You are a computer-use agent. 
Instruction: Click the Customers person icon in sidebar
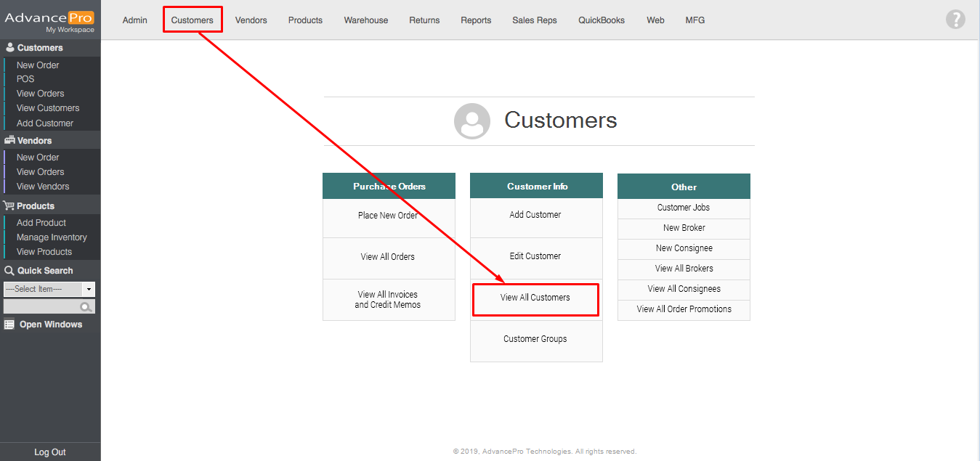point(10,48)
